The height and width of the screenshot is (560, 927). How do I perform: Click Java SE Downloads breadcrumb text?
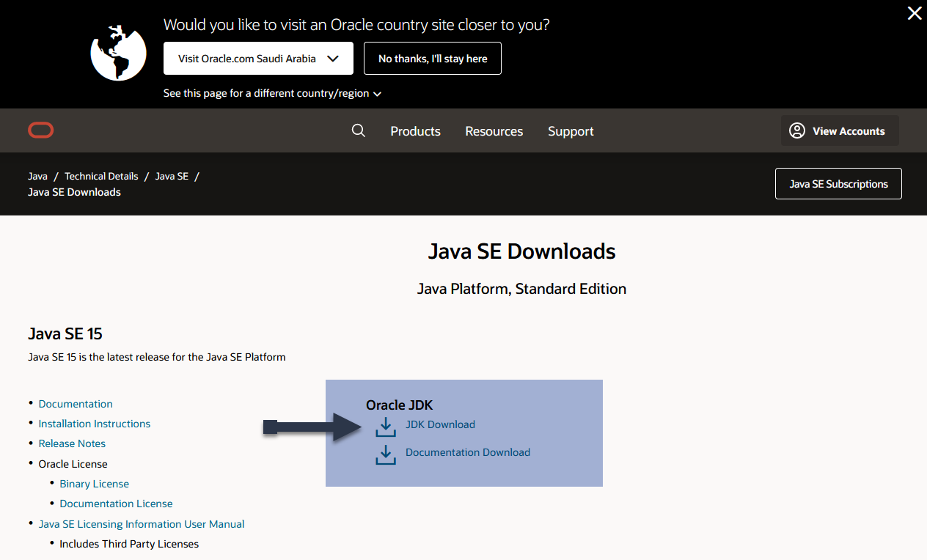(x=74, y=192)
